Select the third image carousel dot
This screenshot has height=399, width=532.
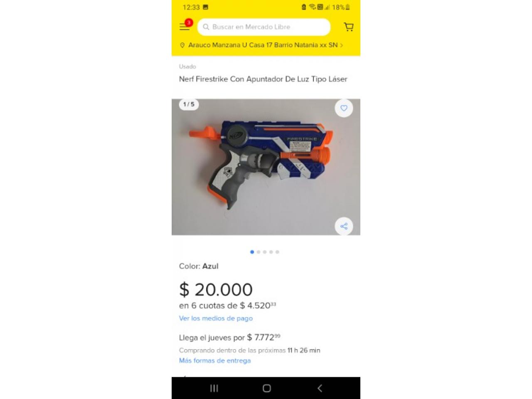tap(265, 252)
